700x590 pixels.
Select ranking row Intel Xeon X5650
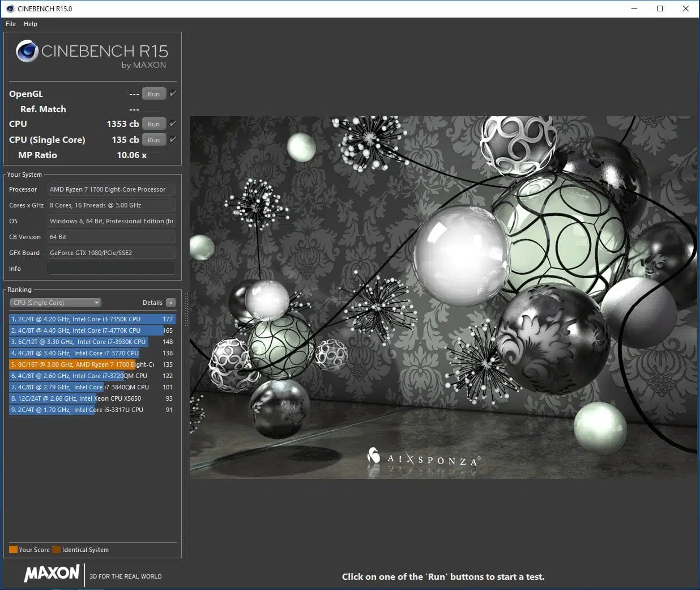pos(92,398)
